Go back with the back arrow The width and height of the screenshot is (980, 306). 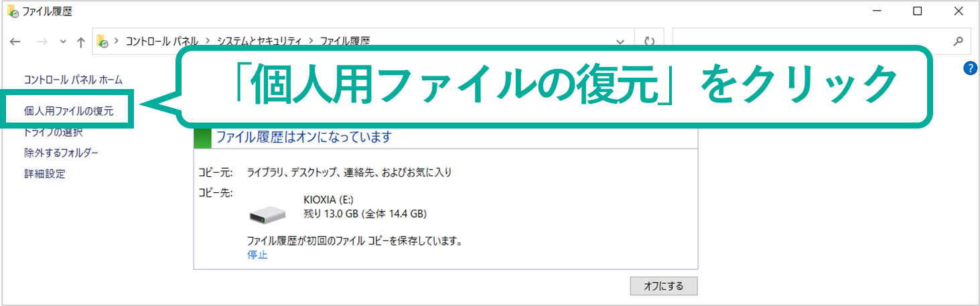(16, 42)
